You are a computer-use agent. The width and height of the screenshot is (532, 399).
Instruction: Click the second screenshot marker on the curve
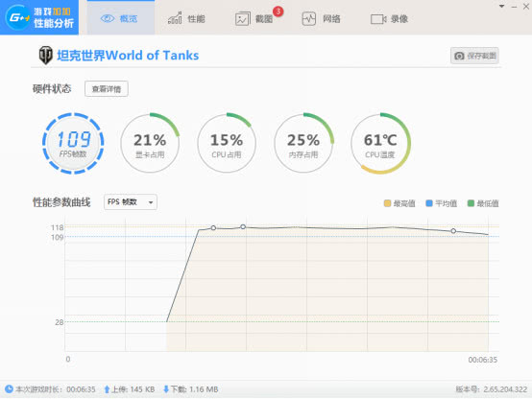coord(243,226)
